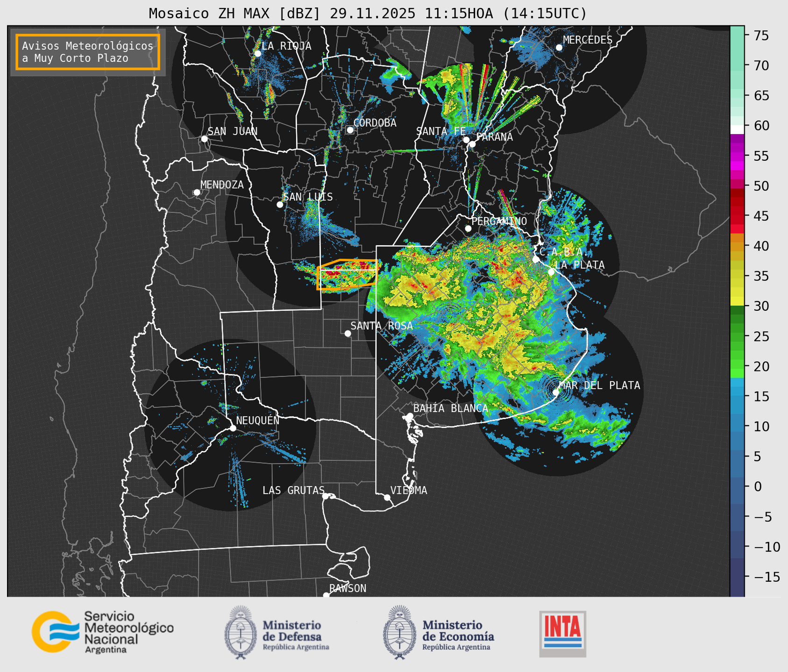
Task: Select the Pergamino marker dot
Action: (468, 229)
